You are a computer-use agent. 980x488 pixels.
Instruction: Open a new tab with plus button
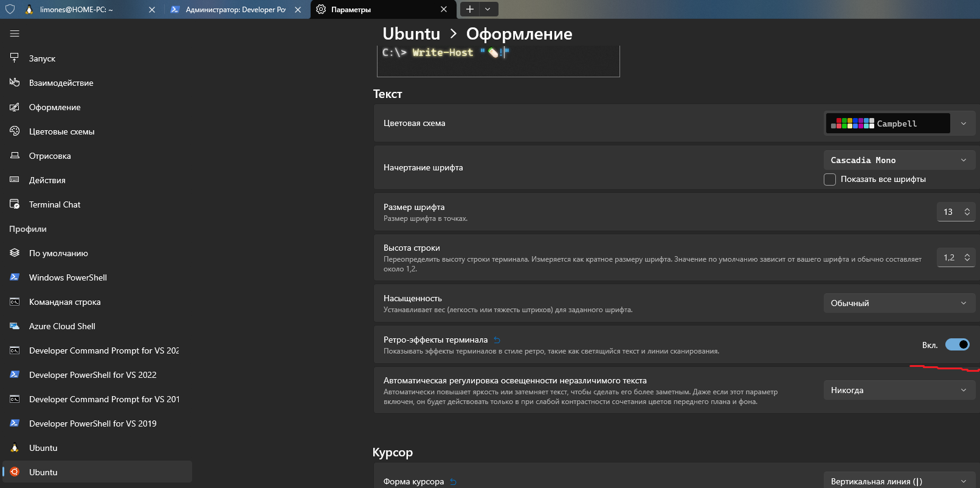click(x=470, y=9)
